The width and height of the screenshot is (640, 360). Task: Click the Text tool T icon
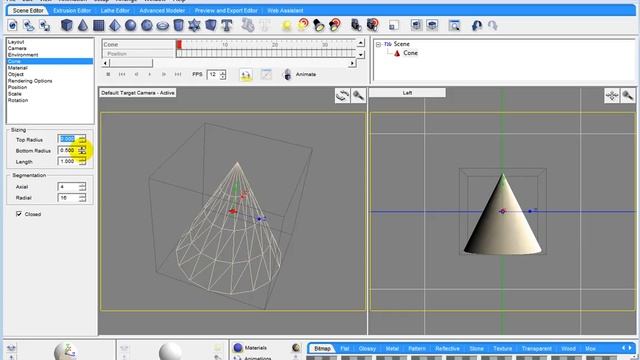tap(227, 25)
